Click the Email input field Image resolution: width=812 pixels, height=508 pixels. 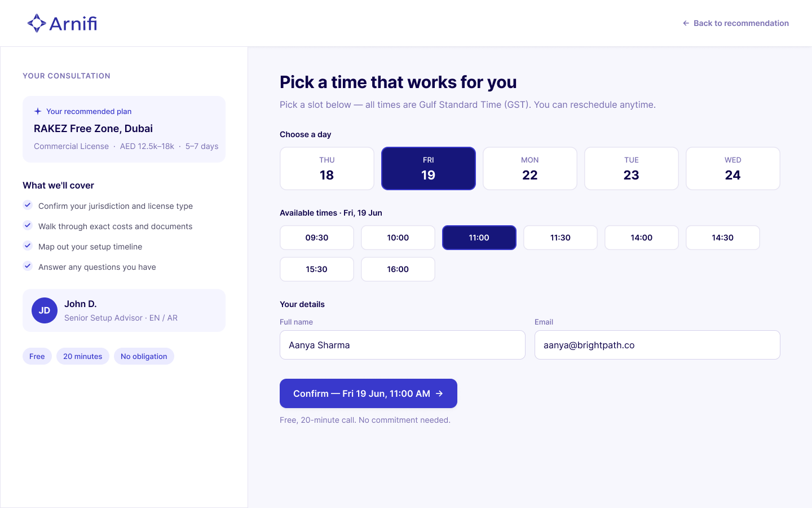657,345
